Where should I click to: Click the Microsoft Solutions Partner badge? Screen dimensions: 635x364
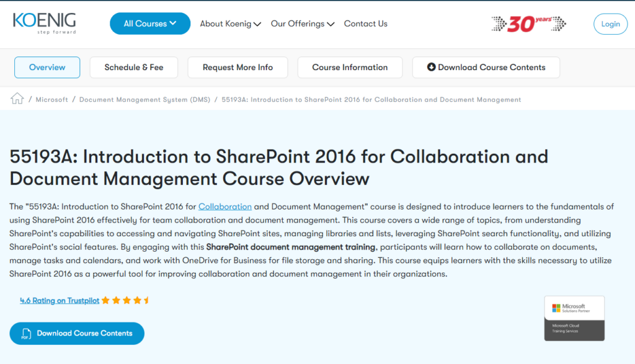point(574,318)
